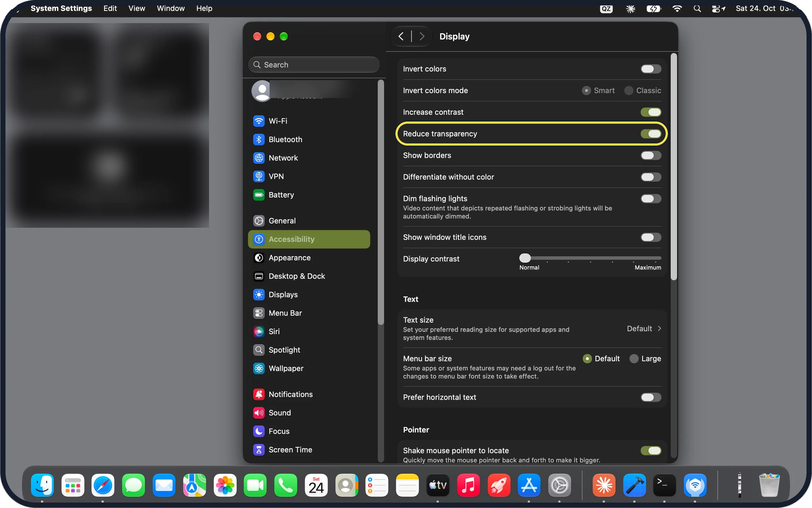Open Bluetooth settings in sidebar
The height and width of the screenshot is (508, 812).
tap(309, 140)
